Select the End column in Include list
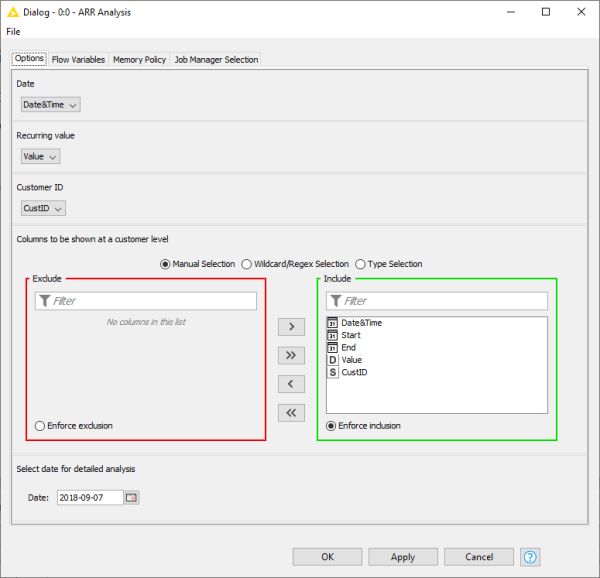This screenshot has height=578, width=600. tap(437, 347)
